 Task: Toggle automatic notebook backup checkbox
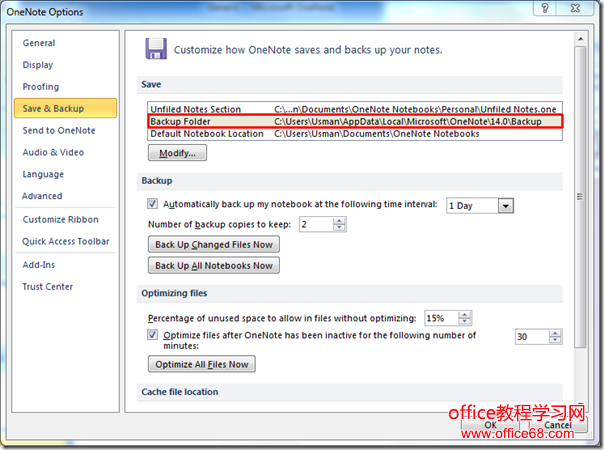point(153,204)
